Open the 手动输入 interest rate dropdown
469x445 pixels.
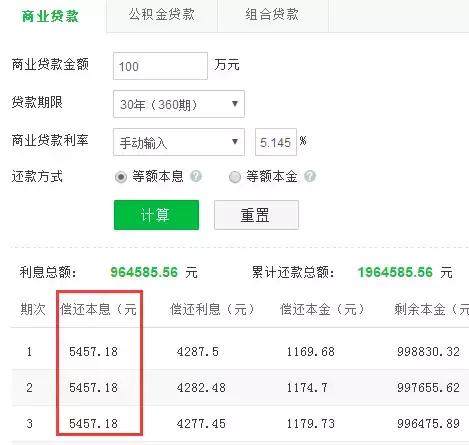click(179, 142)
